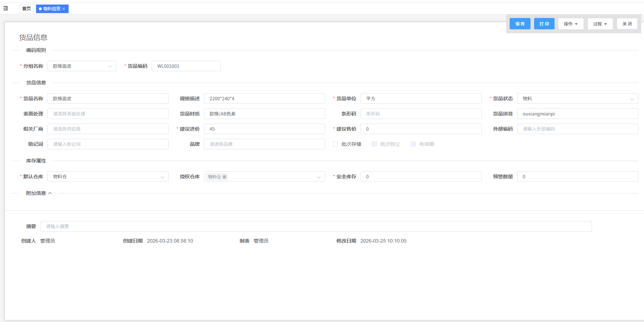This screenshot has height=322, width=644.
Task: Open the 过程 dropdown menu
Action: coord(600,24)
